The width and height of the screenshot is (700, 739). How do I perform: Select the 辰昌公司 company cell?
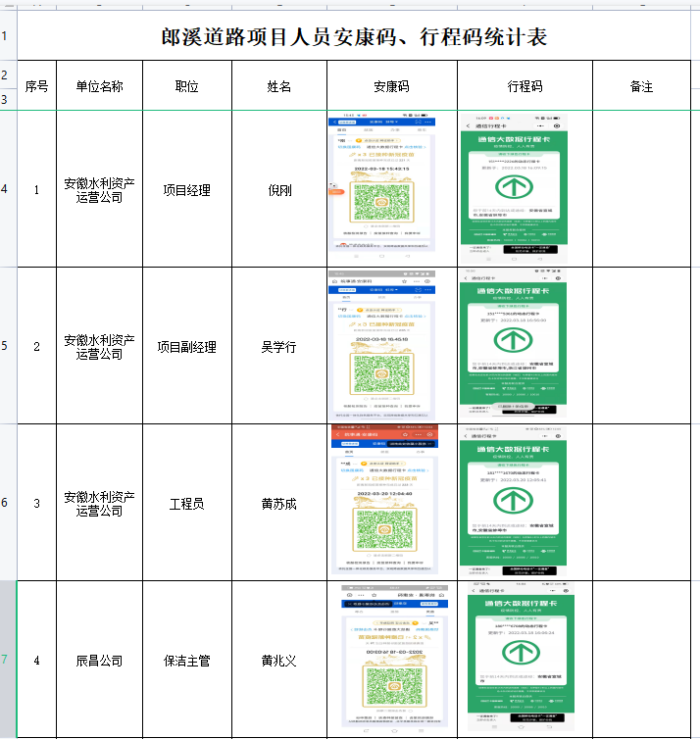coord(99,661)
